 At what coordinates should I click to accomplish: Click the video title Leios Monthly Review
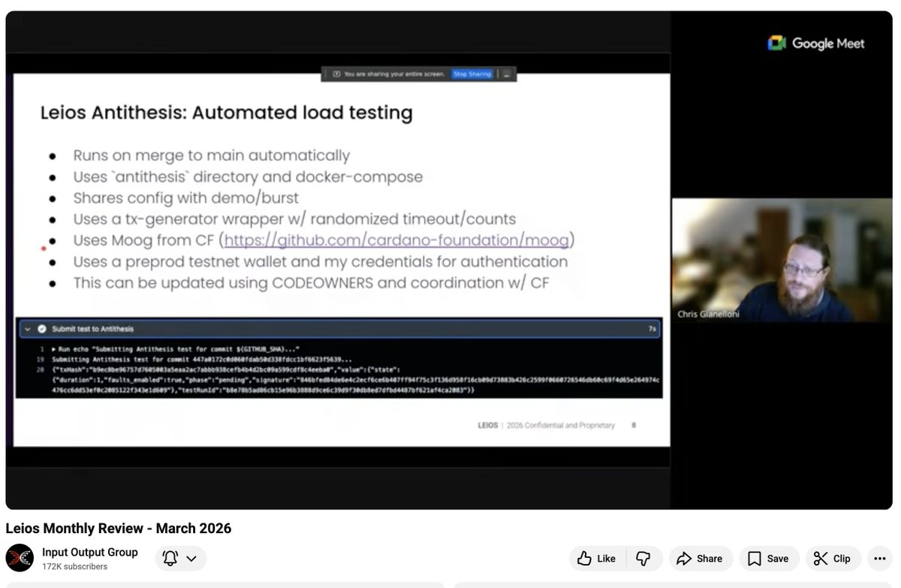click(119, 528)
